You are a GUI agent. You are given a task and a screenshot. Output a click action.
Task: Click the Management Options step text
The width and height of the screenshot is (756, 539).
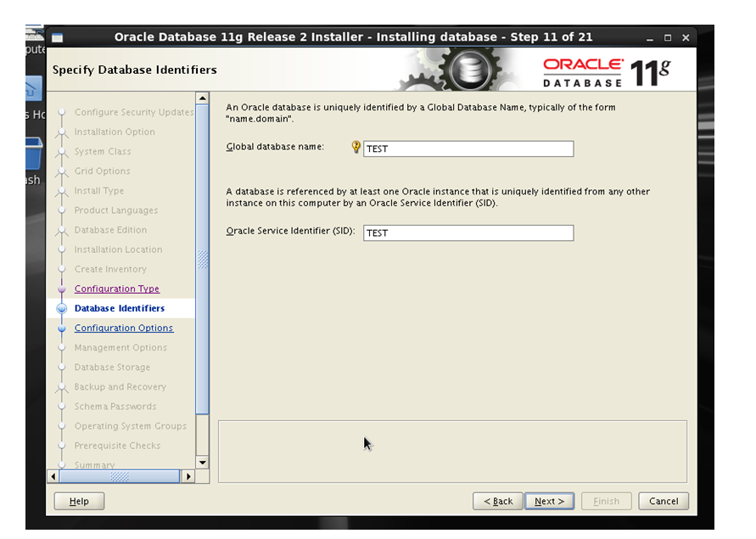click(120, 347)
